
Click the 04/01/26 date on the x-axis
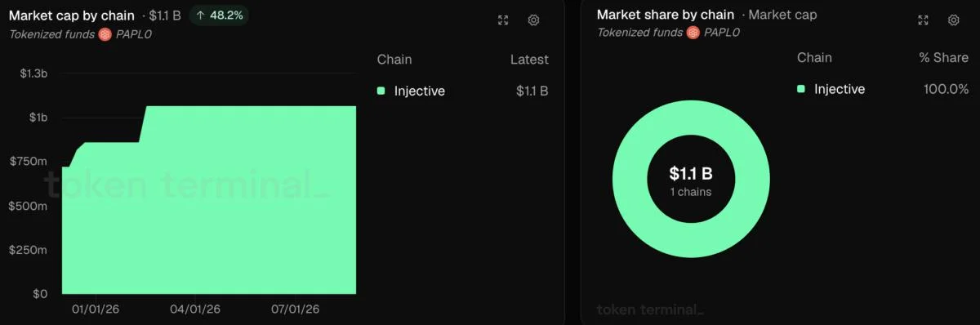(x=195, y=309)
